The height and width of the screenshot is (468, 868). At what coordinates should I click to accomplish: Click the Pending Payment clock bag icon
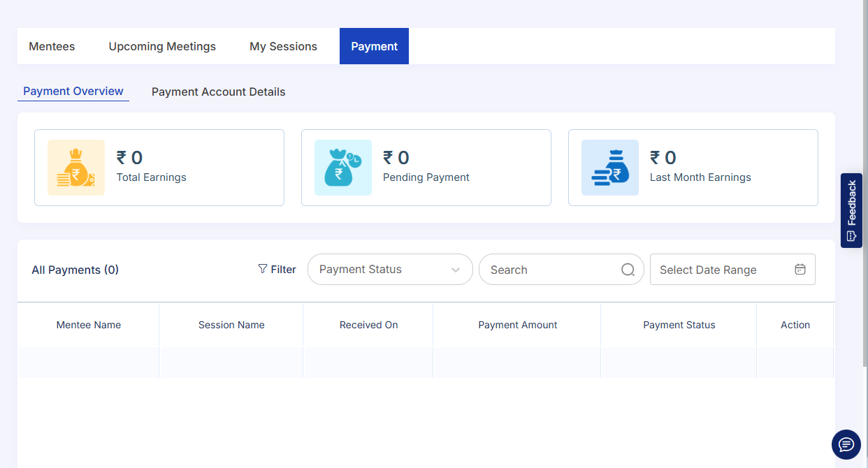(x=342, y=168)
